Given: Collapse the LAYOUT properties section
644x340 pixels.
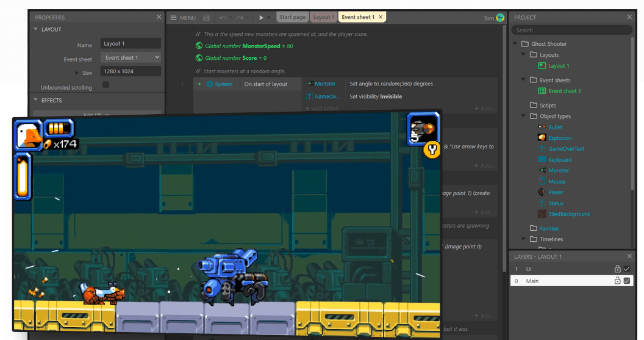Looking at the screenshot, I should pos(36,29).
